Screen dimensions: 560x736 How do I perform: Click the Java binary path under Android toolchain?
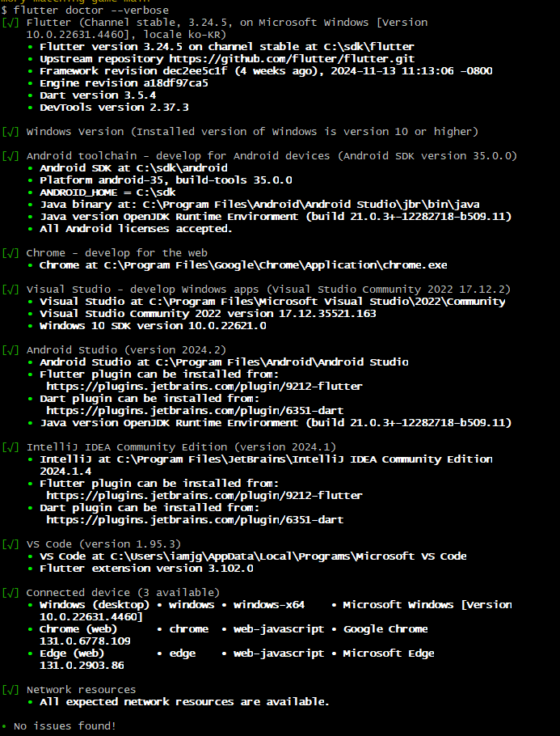pyautogui.click(x=311, y=205)
